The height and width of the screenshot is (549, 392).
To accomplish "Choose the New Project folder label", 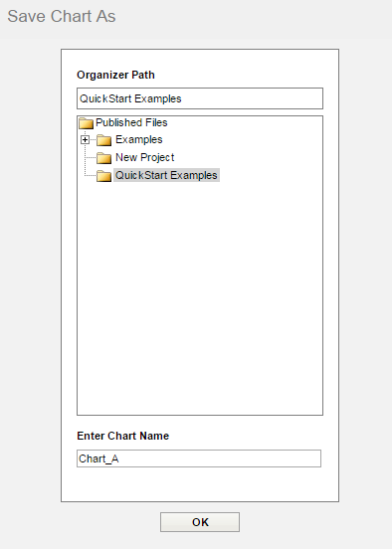I will tap(144, 157).
